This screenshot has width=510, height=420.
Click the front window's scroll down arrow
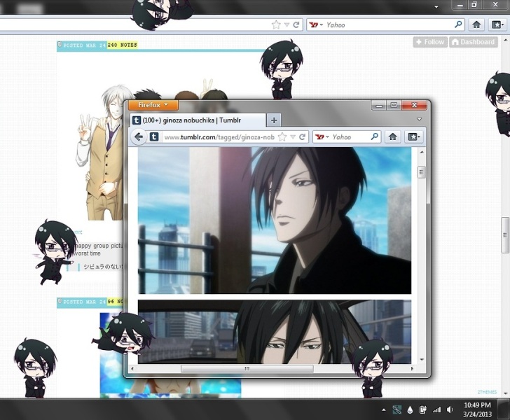422,360
